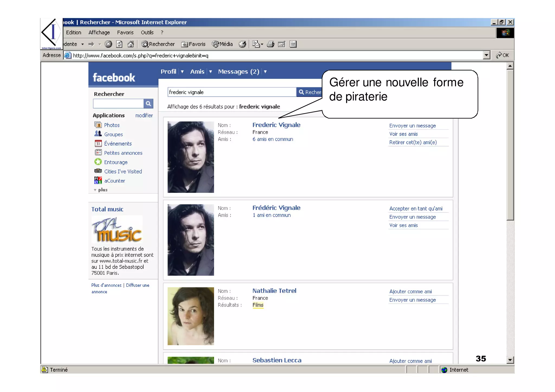Open the Média toolbar button
555x392 pixels.
click(222, 44)
